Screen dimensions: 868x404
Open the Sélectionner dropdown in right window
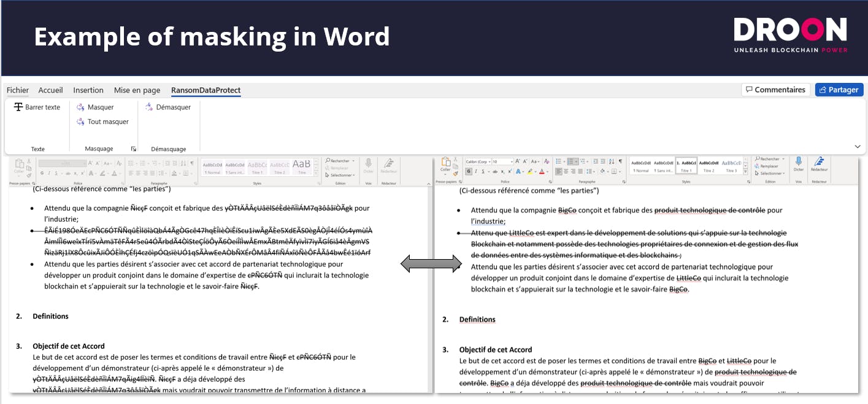pyautogui.click(x=770, y=173)
